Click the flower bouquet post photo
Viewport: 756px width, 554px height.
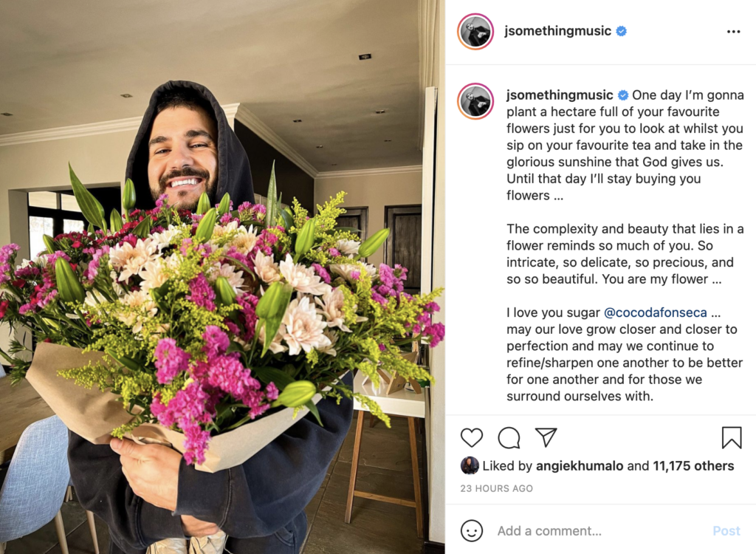click(x=222, y=277)
